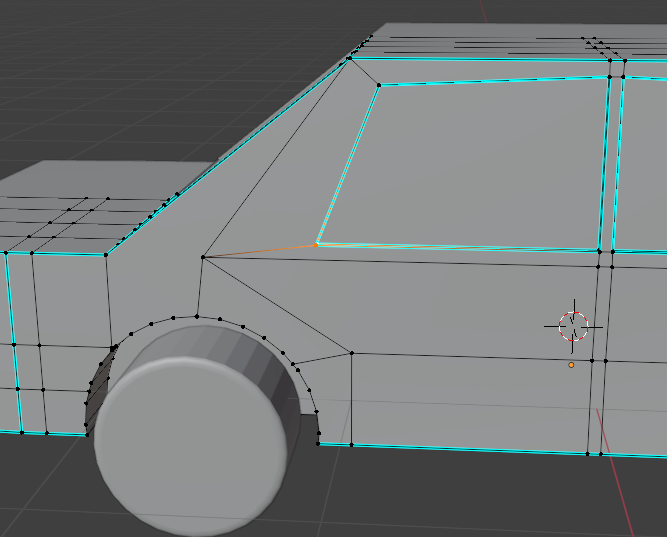Select the vertex left of the orange edge

(202, 257)
